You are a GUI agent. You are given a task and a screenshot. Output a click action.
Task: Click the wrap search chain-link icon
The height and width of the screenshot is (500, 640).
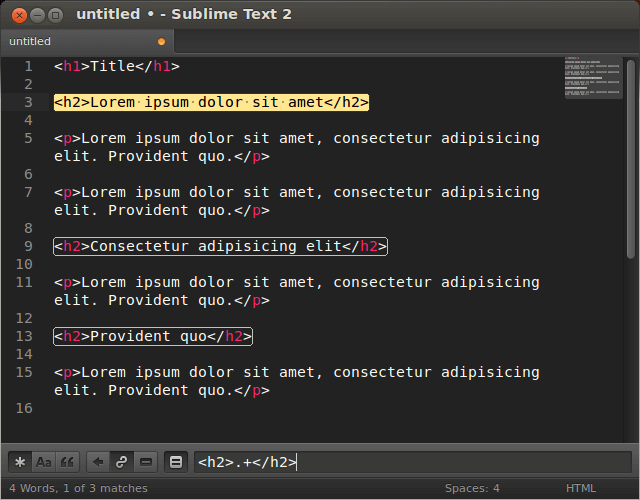point(121,462)
